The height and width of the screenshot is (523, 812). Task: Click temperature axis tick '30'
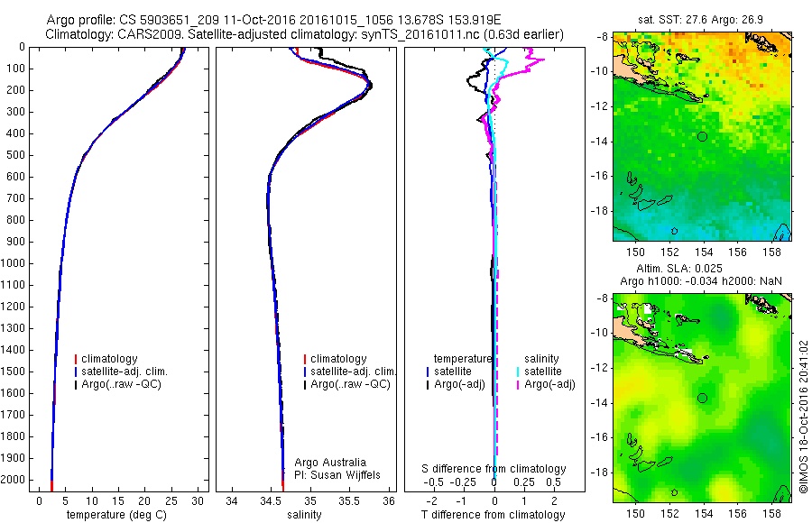point(198,500)
